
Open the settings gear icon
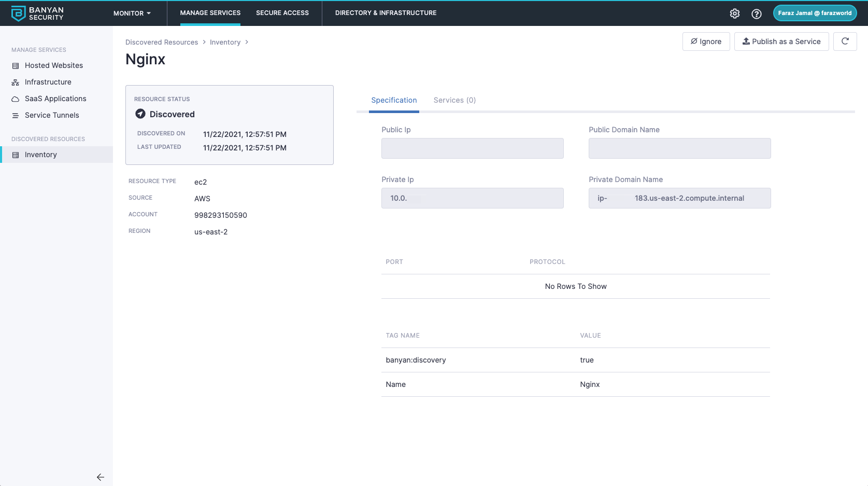[x=735, y=13]
